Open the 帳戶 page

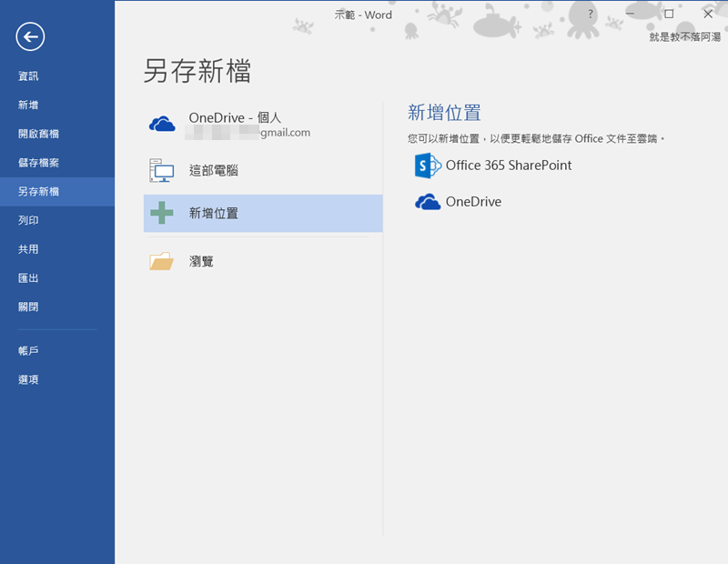[28, 350]
